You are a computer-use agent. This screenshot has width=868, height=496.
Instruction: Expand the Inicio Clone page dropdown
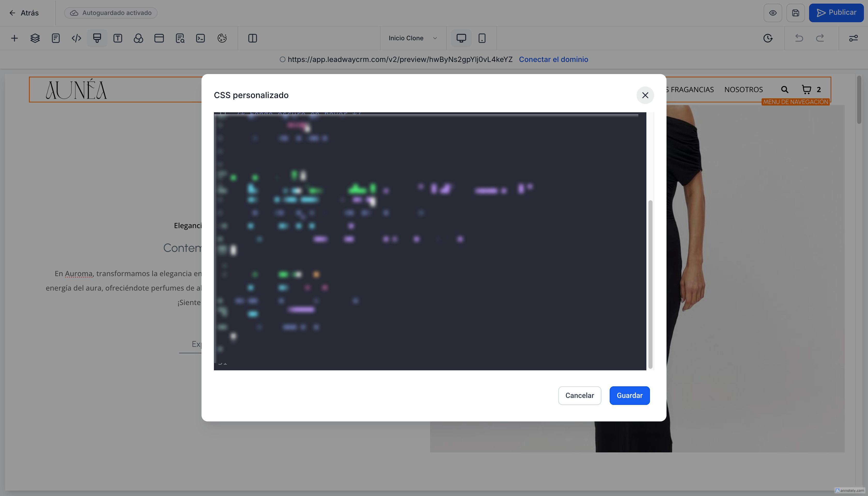[x=413, y=38]
